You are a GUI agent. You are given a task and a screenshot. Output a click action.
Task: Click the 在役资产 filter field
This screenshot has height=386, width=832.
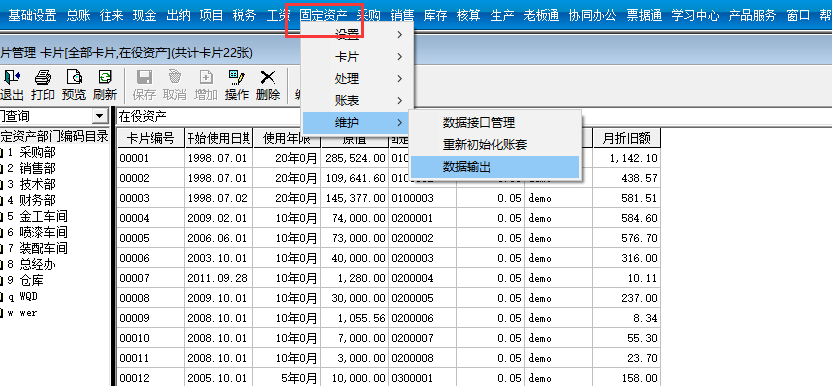tap(209, 116)
